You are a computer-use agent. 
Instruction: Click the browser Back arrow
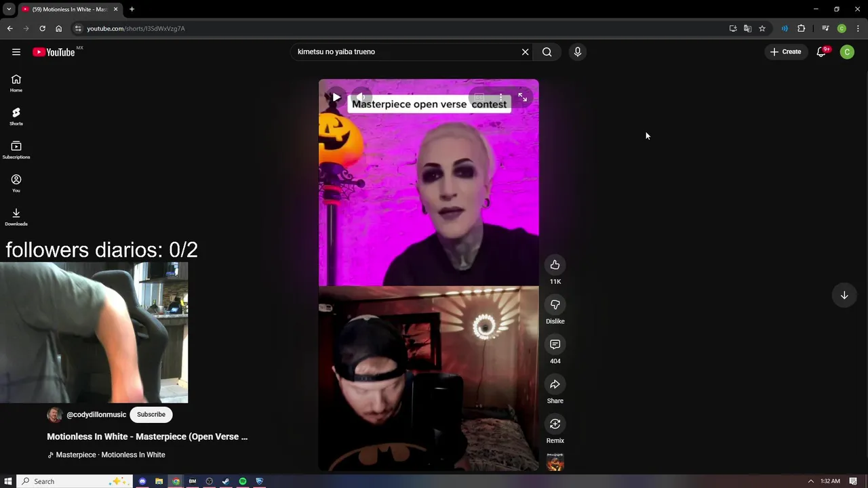click(x=9, y=28)
